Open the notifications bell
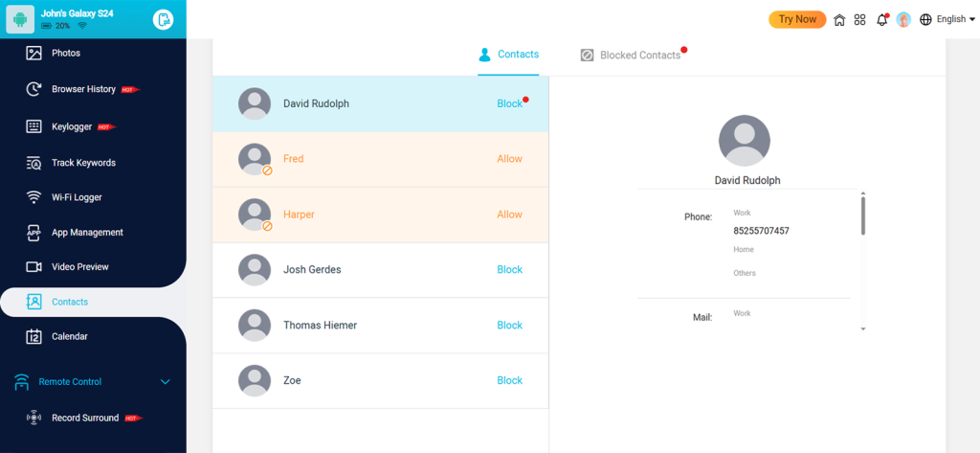 881,19
